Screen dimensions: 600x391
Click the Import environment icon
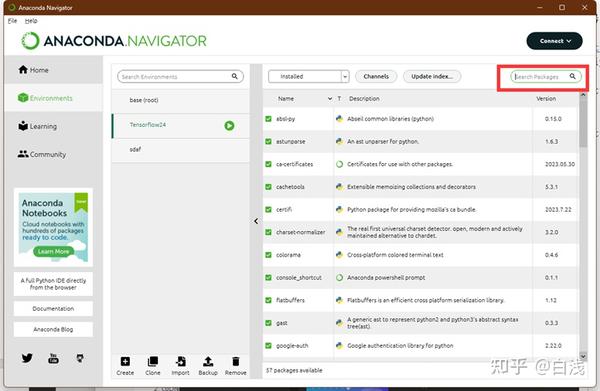coord(180,362)
